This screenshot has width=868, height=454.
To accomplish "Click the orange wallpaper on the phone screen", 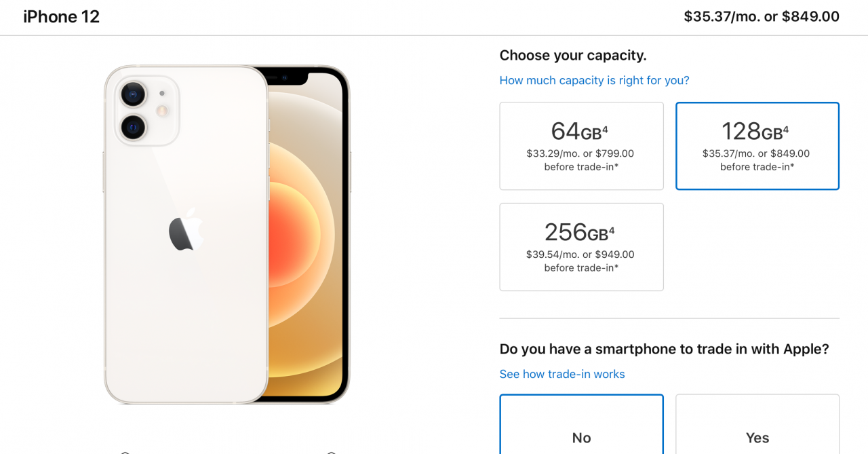I will pos(298,238).
